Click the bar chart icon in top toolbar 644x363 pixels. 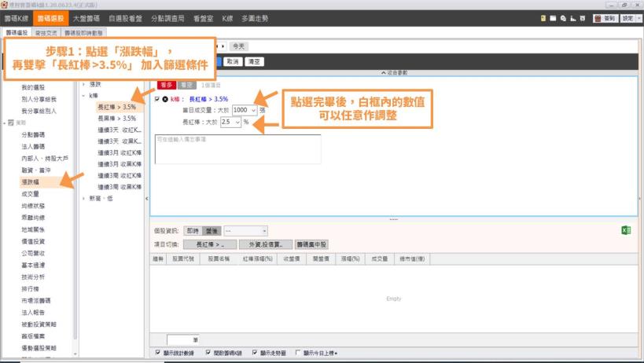[x=573, y=18]
